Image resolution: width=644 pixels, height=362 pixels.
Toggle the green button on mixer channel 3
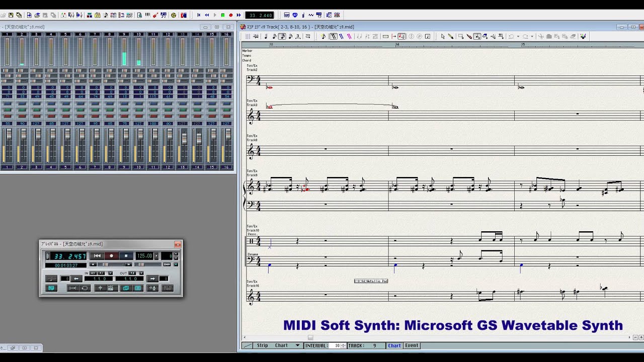(x=36, y=110)
